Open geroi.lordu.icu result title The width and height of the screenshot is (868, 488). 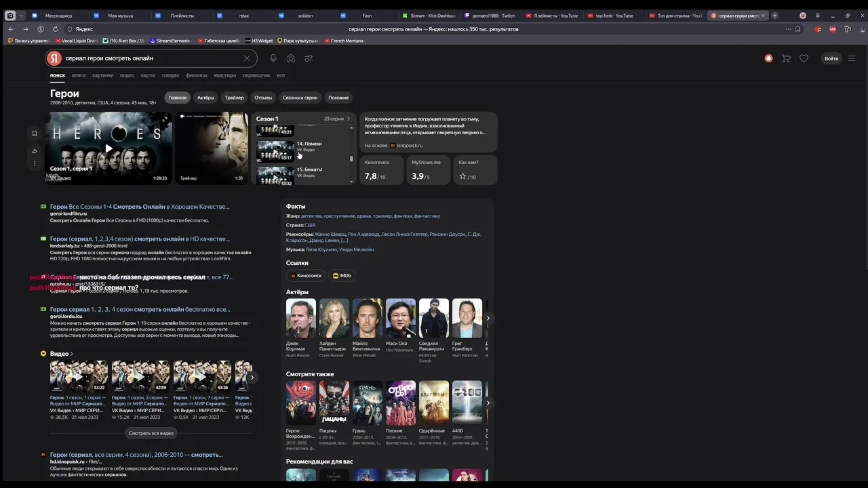coord(140,309)
